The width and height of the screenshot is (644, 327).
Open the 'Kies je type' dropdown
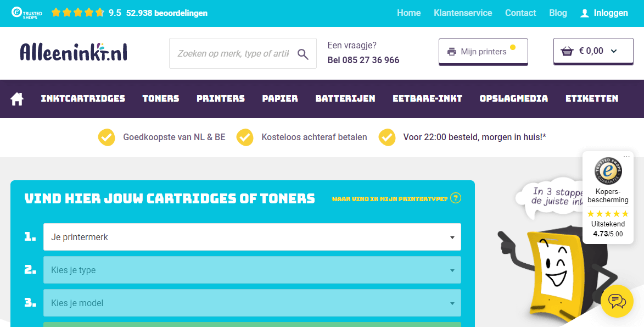point(252,270)
